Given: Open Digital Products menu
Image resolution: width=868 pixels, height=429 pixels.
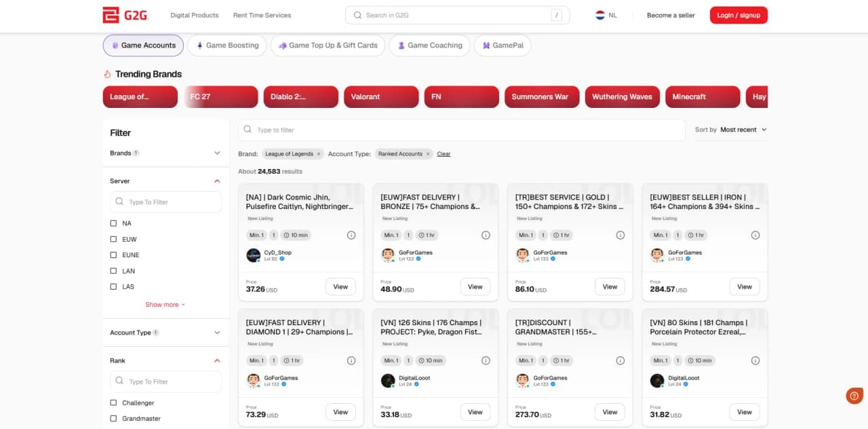Looking at the screenshot, I should coord(195,15).
